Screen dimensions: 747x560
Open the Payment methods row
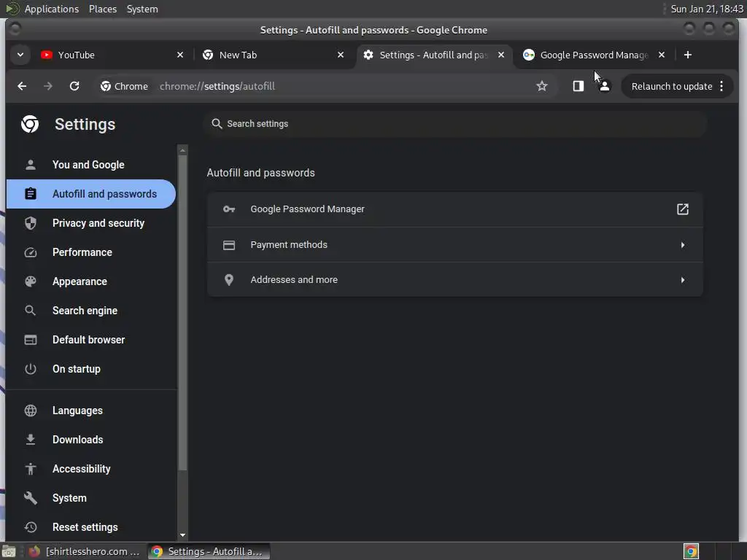click(x=455, y=245)
